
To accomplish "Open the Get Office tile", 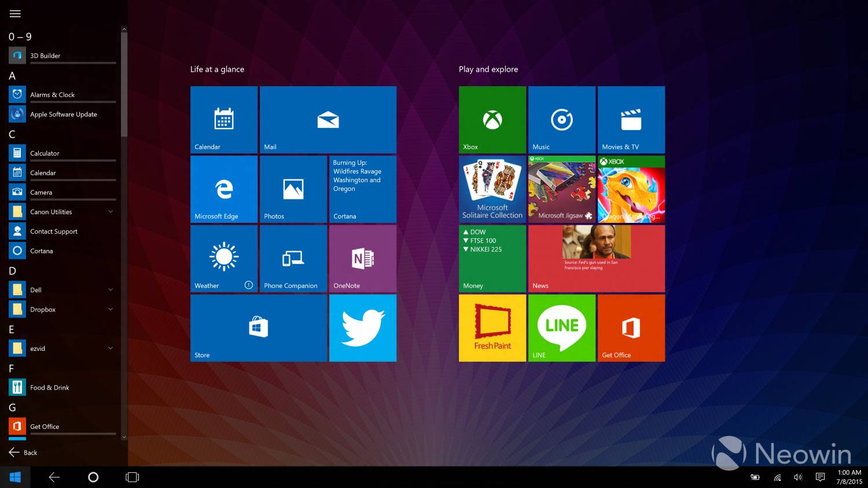I will tap(631, 328).
